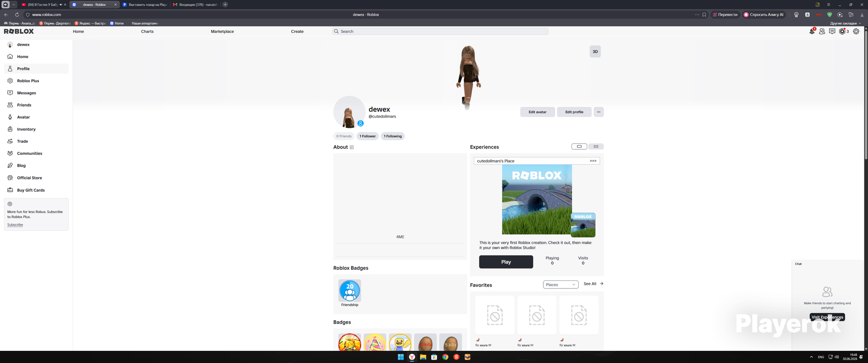Image resolution: width=868 pixels, height=363 pixels.
Task: Click the See All arrow in Favorites
Action: point(601,284)
